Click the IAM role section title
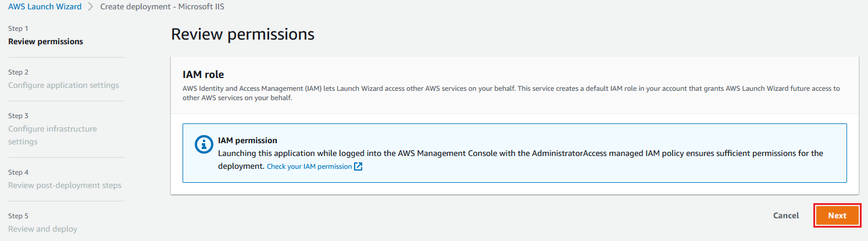Screen dimensions: 868x241 click(203, 75)
